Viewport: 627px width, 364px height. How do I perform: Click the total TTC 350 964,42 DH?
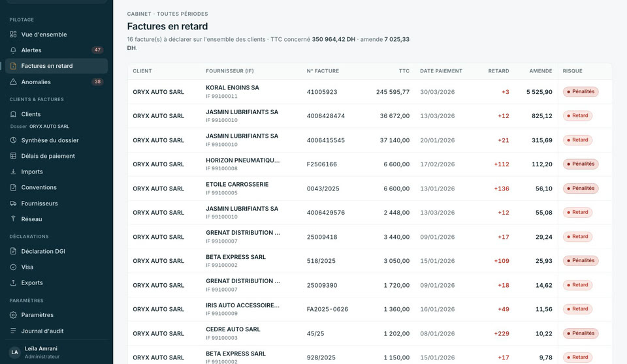tap(334, 39)
